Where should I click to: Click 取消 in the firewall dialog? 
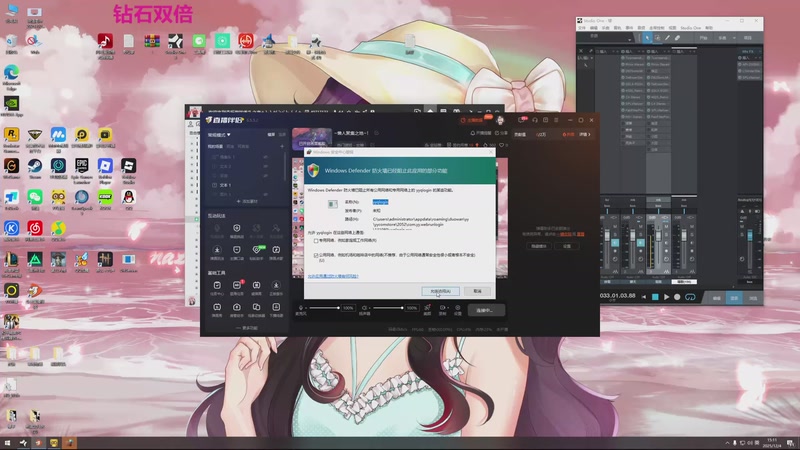[x=478, y=291]
